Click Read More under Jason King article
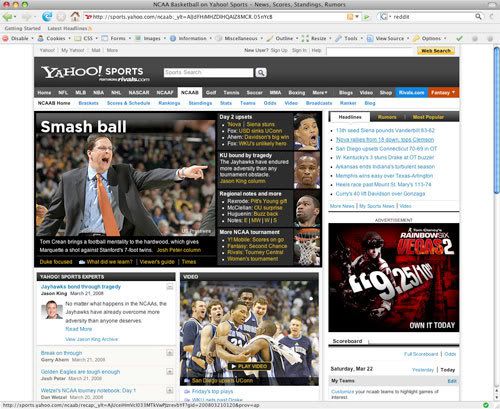The width and height of the screenshot is (500, 409). (78, 329)
